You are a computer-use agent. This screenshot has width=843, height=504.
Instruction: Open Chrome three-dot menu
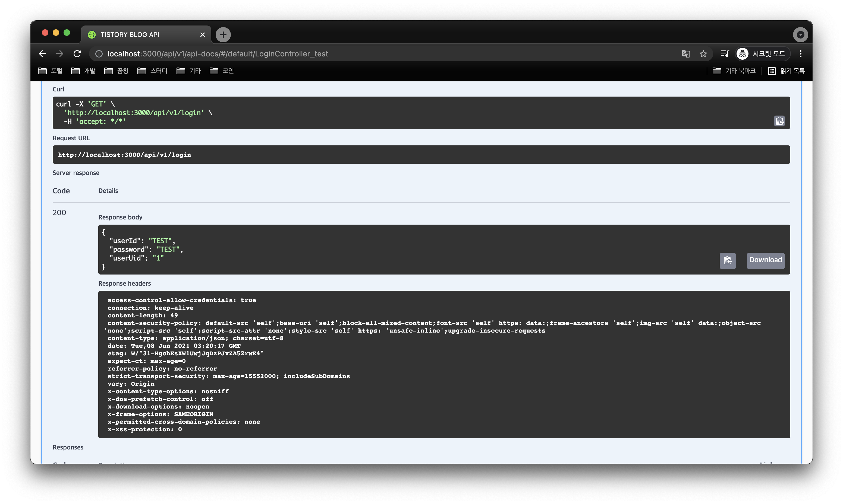(801, 54)
